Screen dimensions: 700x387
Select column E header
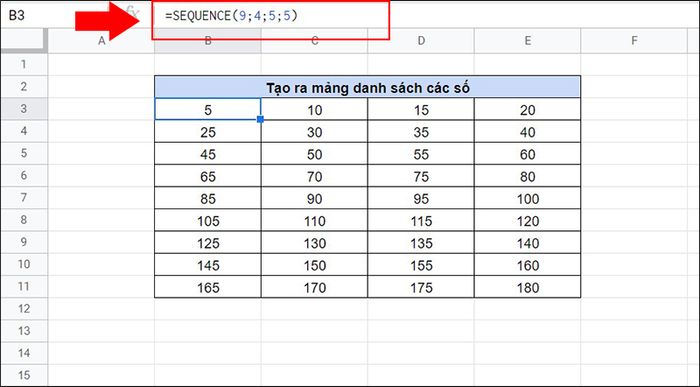coord(527,41)
